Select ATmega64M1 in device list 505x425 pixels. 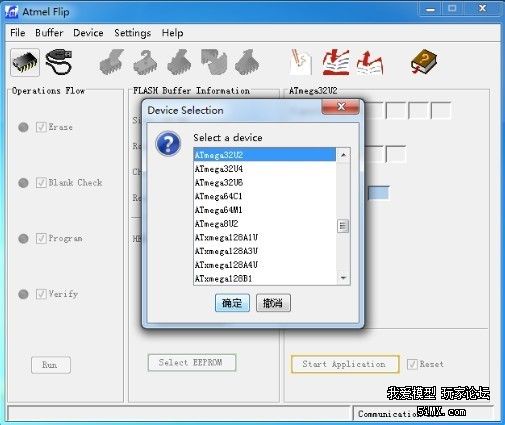(265, 210)
